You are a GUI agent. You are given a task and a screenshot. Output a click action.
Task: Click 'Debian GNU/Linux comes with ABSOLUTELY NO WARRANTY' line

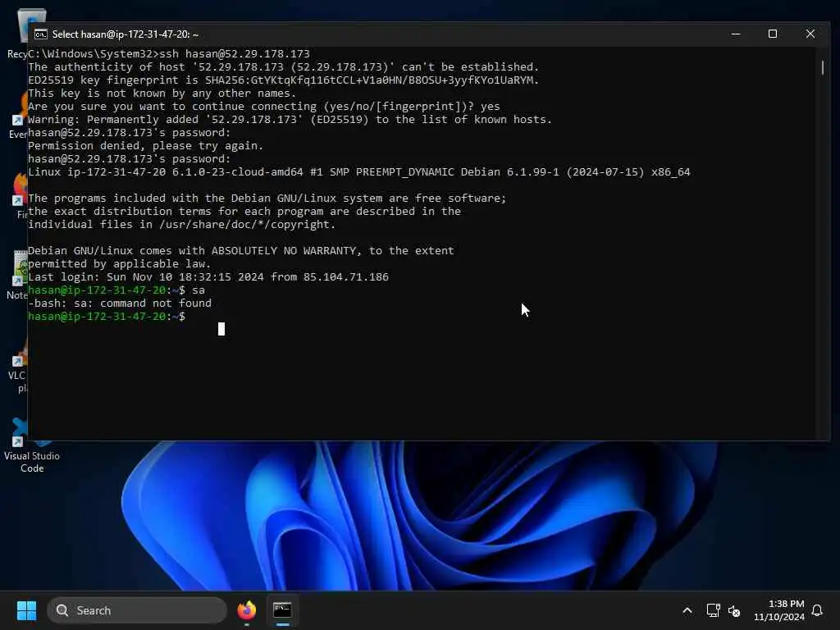tap(240, 251)
